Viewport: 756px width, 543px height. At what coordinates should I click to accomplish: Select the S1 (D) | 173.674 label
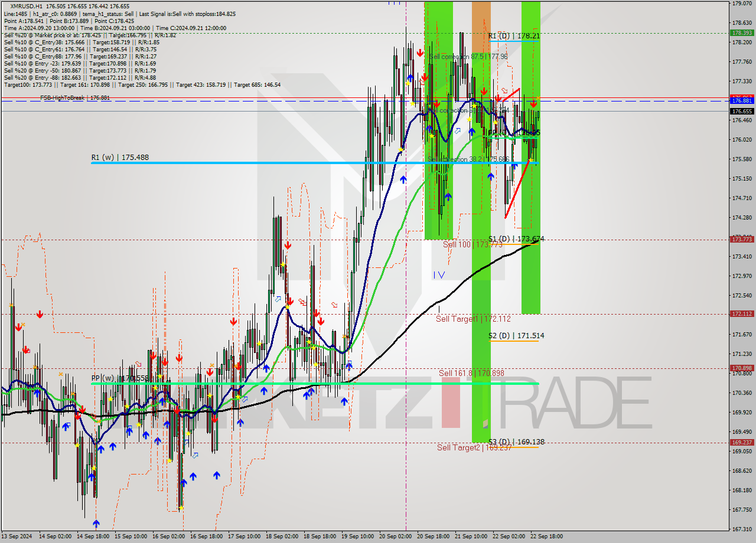coord(516,239)
